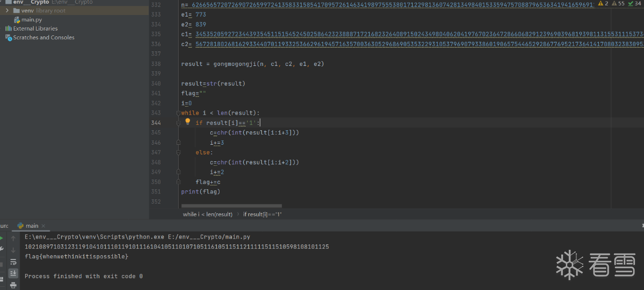Open the 55 weak warnings indicator

pos(617,4)
